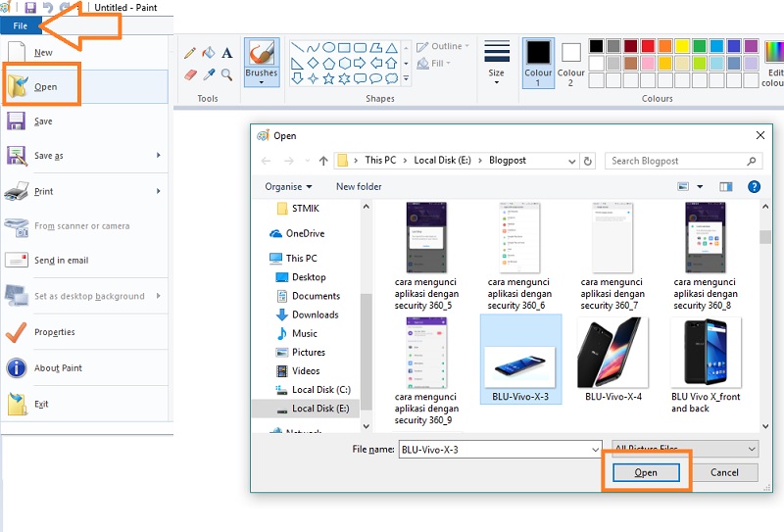Expand the Shapes gallery list
This screenshot has height=532, width=784.
(x=406, y=78)
